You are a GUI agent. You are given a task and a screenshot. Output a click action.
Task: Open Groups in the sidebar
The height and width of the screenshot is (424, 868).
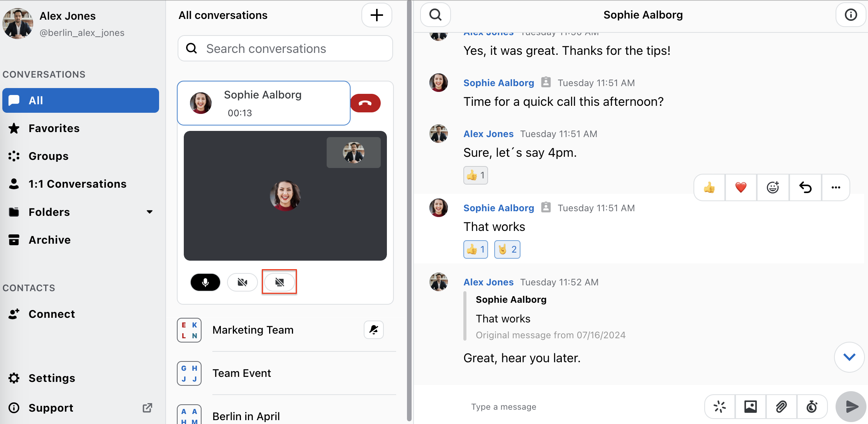click(x=81, y=156)
